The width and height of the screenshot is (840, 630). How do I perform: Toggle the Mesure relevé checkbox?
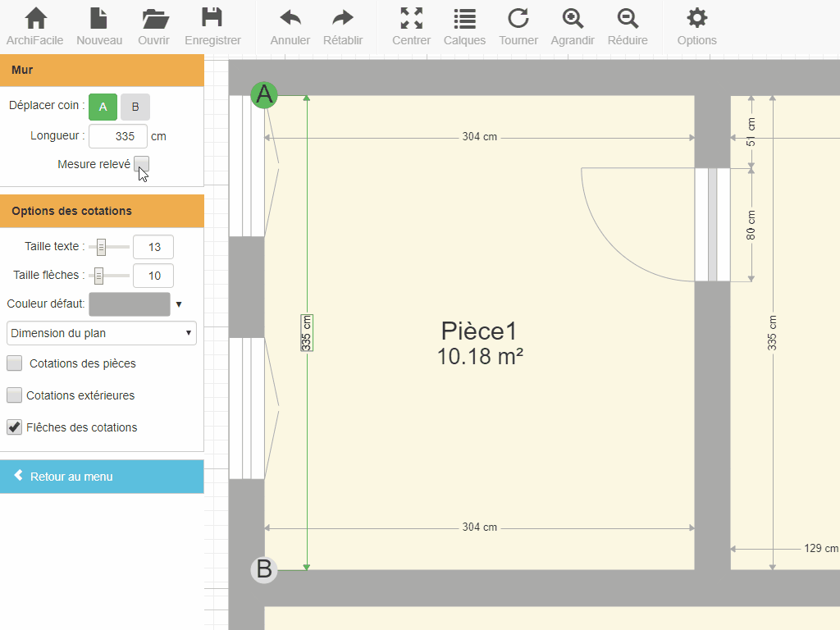click(142, 164)
